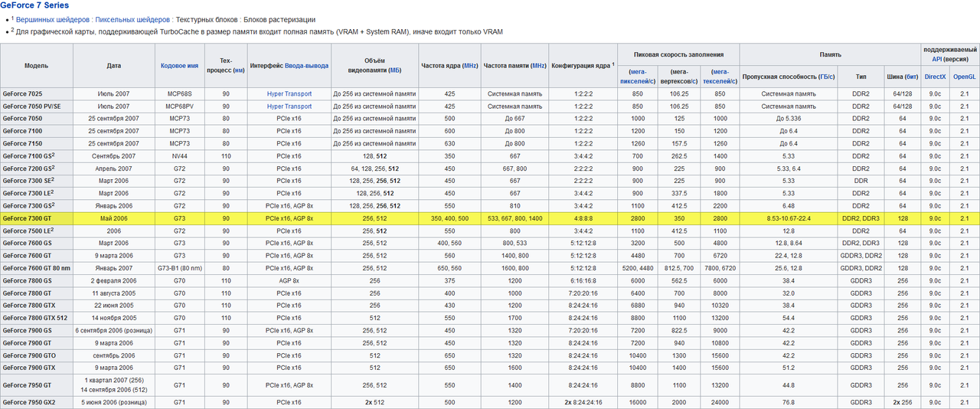This screenshot has height=409, width=980.
Task: Select the 533, 667, 800, 1400 memory frequency cell
Action: (x=515, y=218)
